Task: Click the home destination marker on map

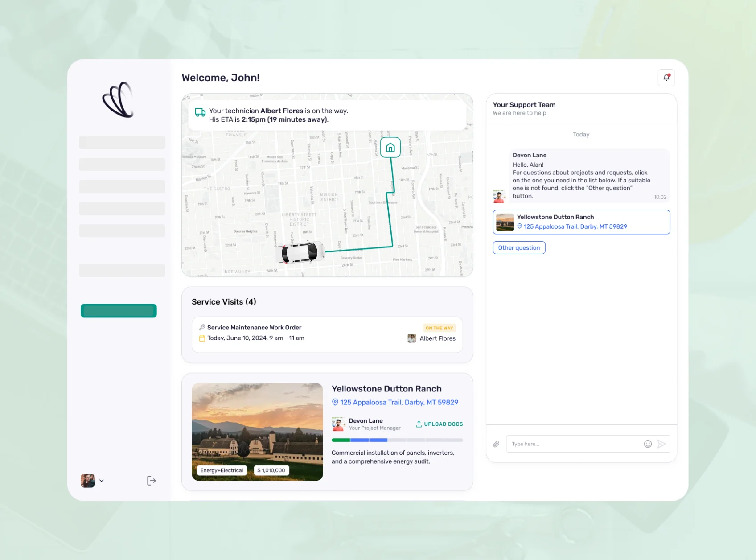Action: (390, 148)
